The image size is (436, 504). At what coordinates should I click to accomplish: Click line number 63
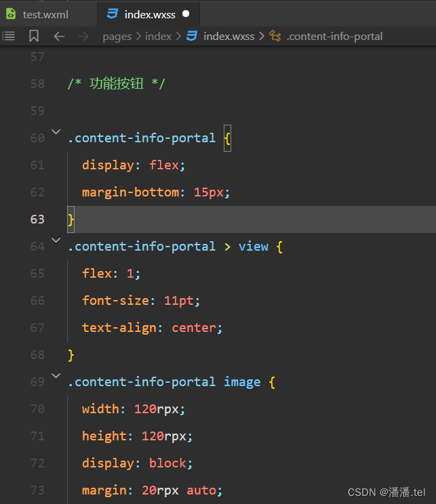point(37,219)
